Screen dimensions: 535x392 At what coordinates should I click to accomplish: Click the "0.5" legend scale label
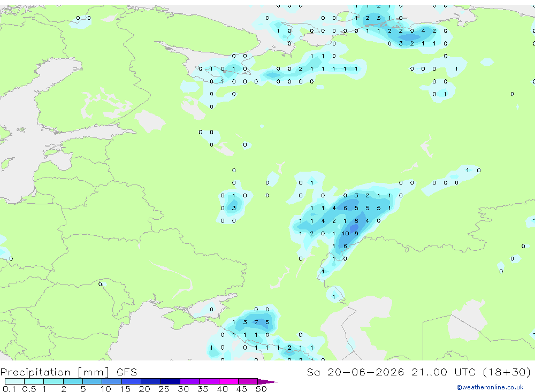[29, 389]
